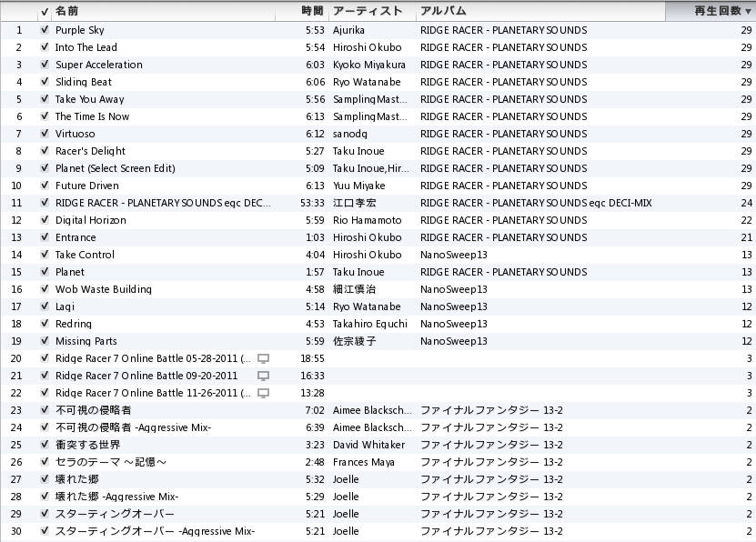Click the artist name David Whitaker
The image size is (756, 542).
click(368, 445)
